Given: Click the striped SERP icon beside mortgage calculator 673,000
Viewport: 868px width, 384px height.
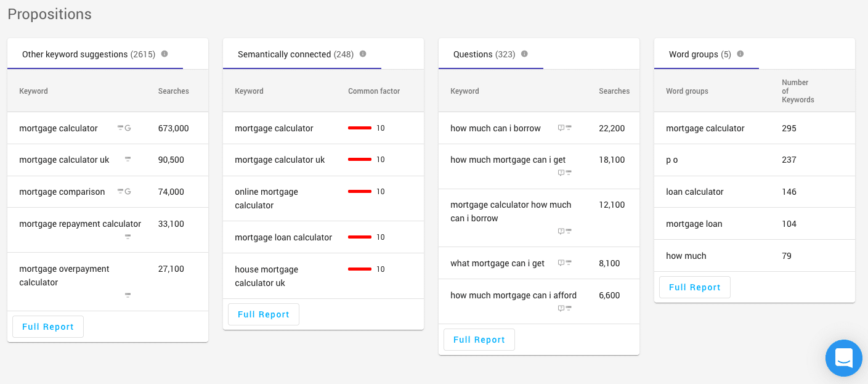Looking at the screenshot, I should pos(121,128).
